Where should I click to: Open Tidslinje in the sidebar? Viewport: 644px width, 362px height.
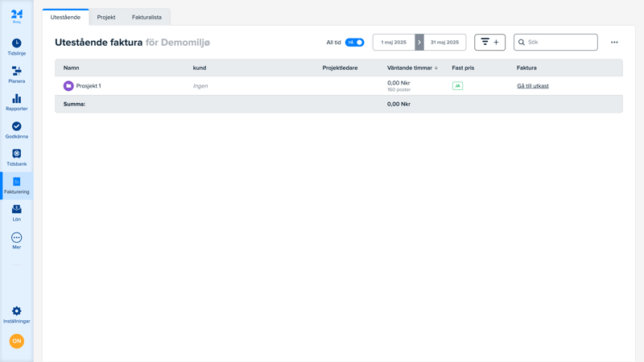coord(16,47)
